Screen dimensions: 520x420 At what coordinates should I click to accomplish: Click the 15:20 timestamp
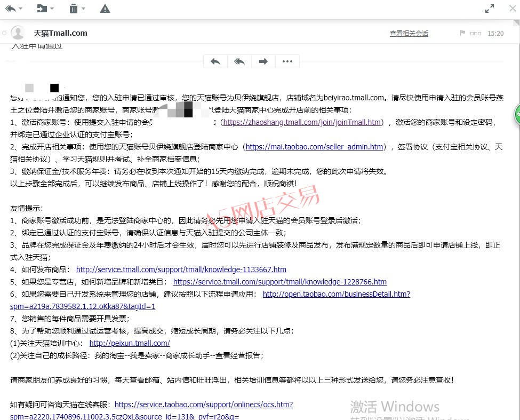click(495, 34)
